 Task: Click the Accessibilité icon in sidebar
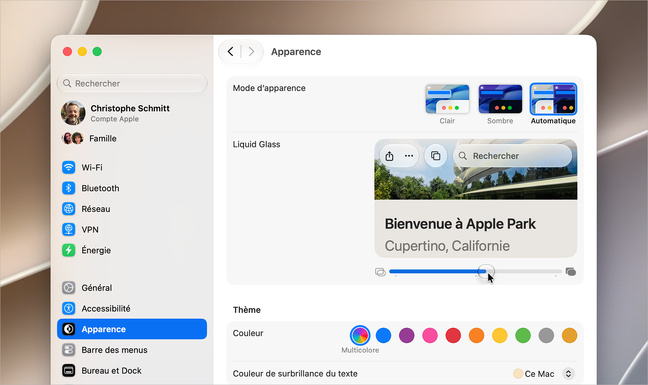click(x=69, y=308)
